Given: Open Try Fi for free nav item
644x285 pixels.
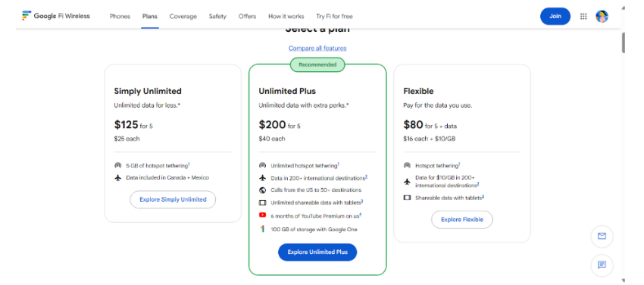Looking at the screenshot, I should click(334, 17).
